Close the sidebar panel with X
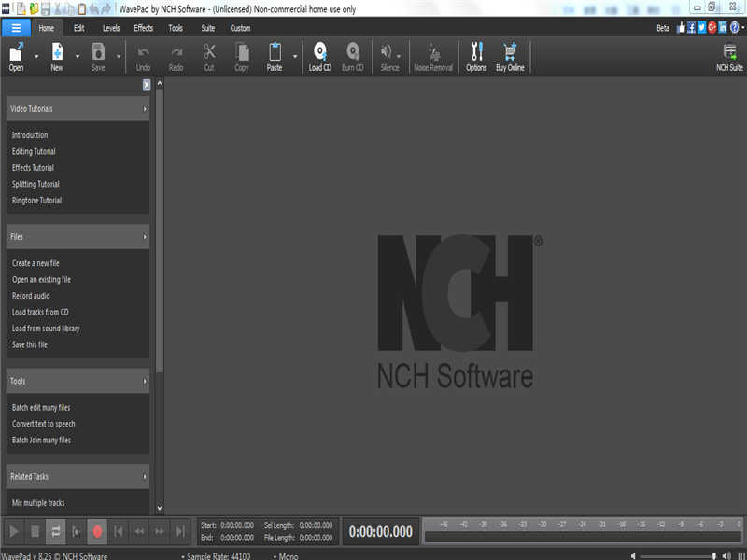 pyautogui.click(x=147, y=85)
